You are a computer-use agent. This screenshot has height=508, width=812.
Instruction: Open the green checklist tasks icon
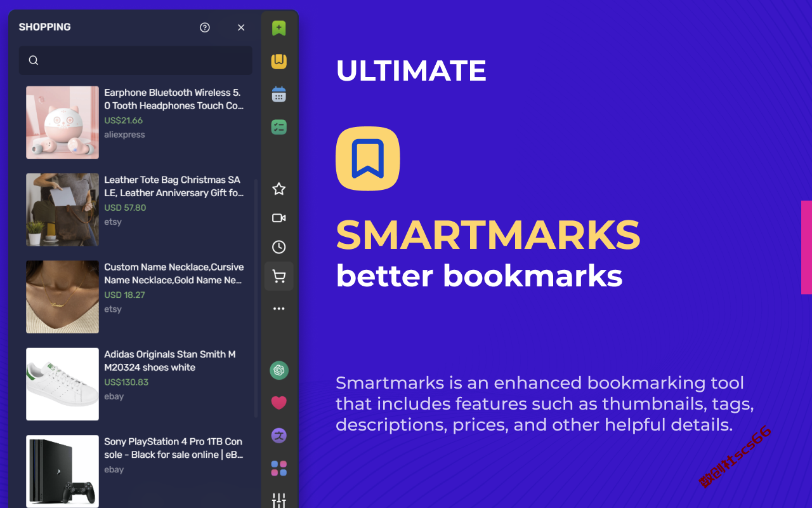point(279,127)
